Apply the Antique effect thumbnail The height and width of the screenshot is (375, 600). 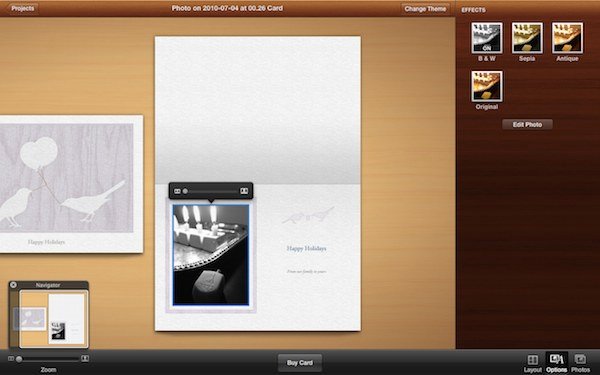tap(567, 38)
